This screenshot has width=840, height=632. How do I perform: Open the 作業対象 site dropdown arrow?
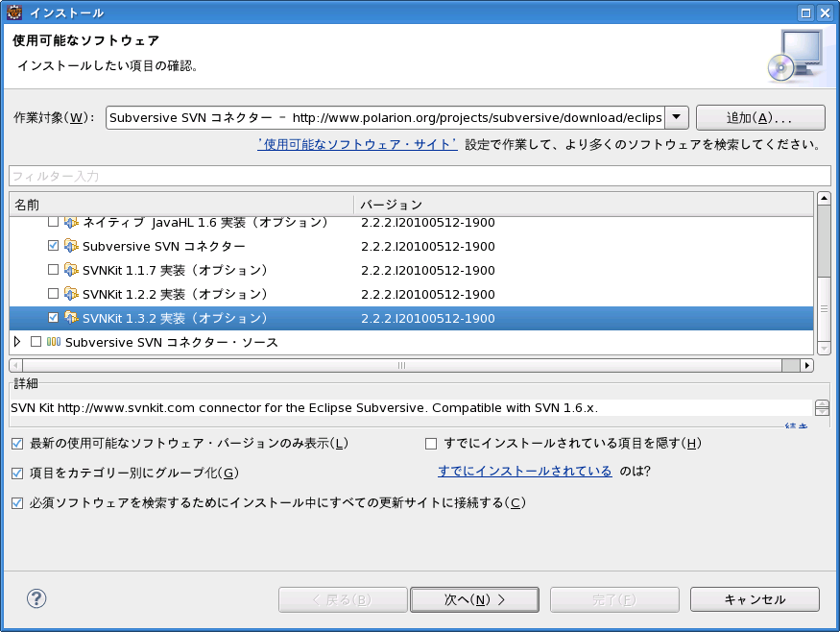point(677,117)
